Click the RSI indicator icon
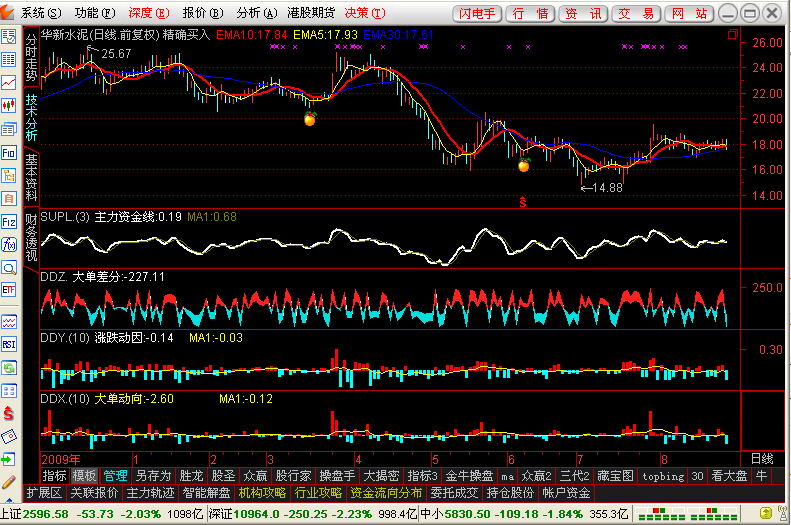This screenshot has height=525, width=791. tap(9, 344)
